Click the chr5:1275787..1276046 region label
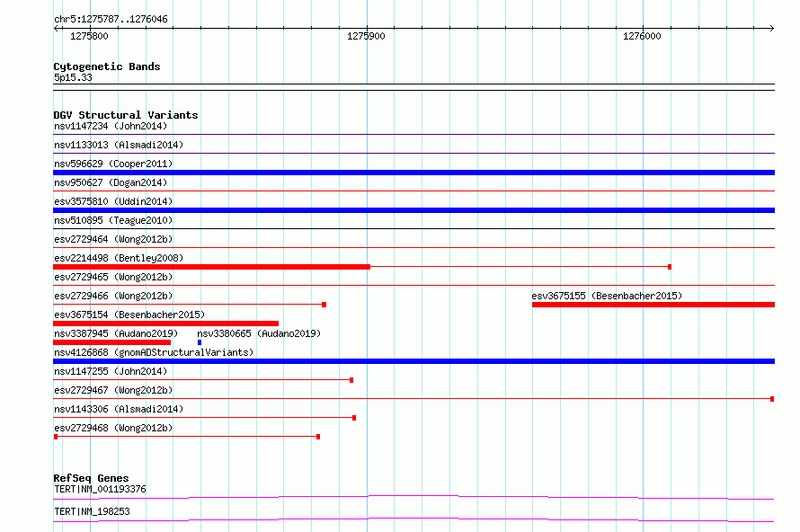 (x=111, y=19)
